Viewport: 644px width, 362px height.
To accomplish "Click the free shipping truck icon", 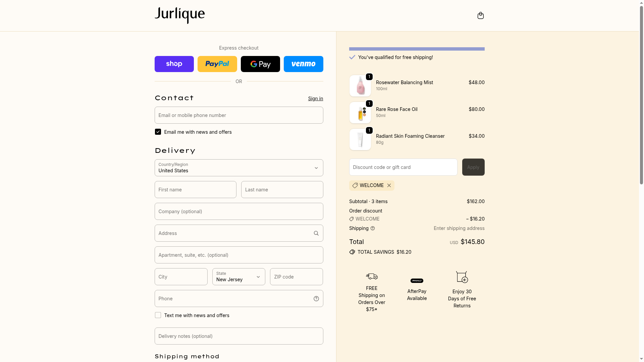I will coord(372,277).
